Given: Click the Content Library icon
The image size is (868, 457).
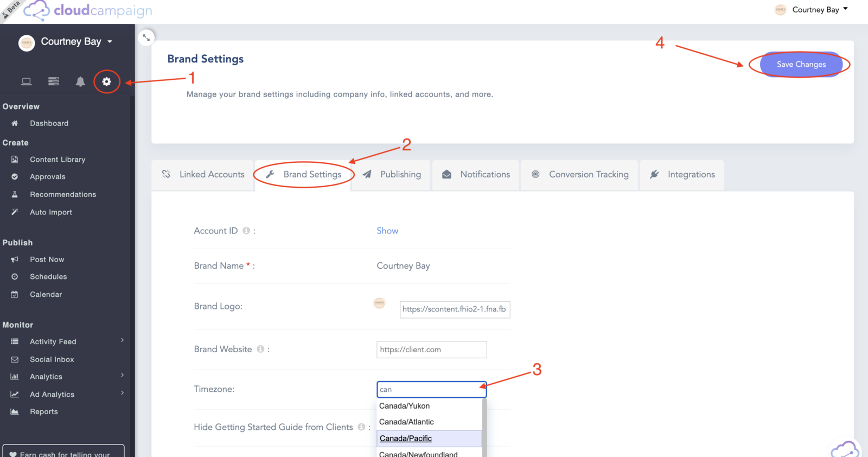Looking at the screenshot, I should coord(15,160).
